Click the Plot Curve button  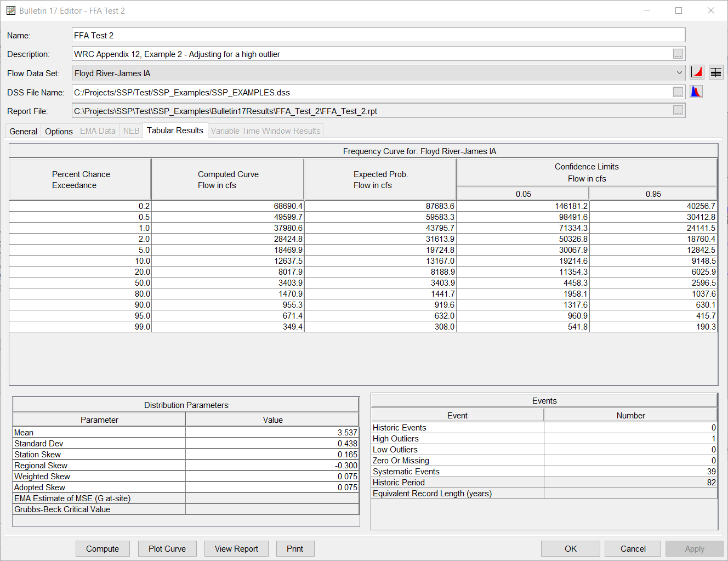[167, 548]
